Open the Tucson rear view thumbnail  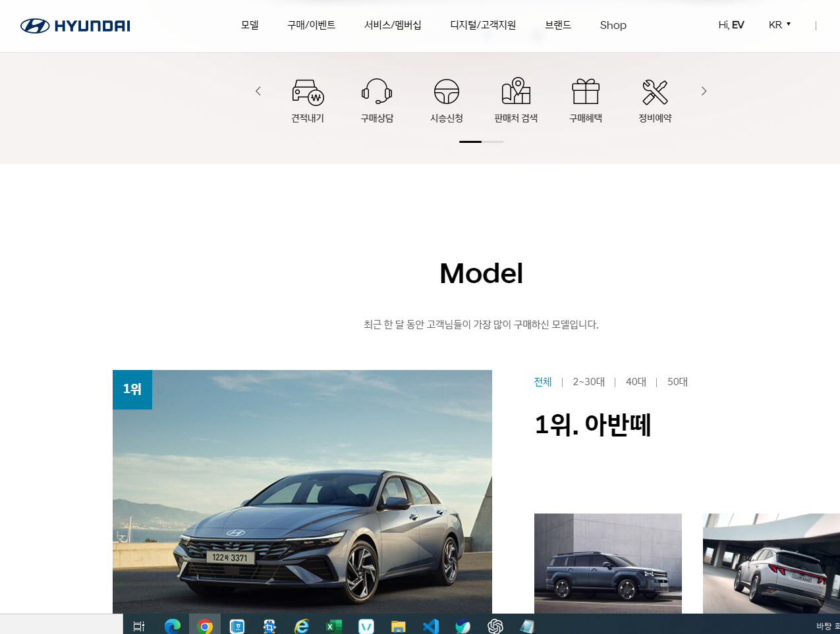tap(771, 564)
